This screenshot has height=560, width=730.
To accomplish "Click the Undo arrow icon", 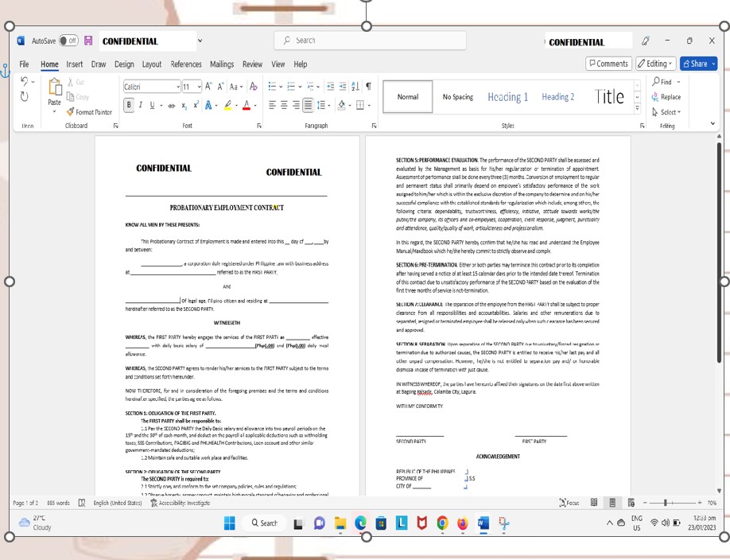I will click(x=24, y=81).
